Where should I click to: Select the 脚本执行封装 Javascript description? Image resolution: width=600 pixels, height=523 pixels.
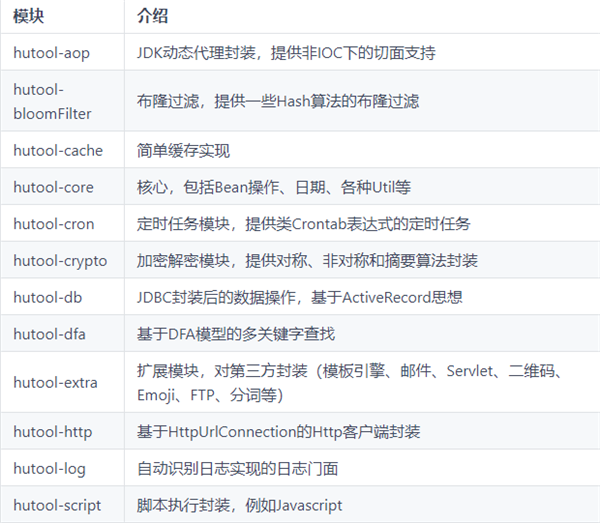click(239, 505)
